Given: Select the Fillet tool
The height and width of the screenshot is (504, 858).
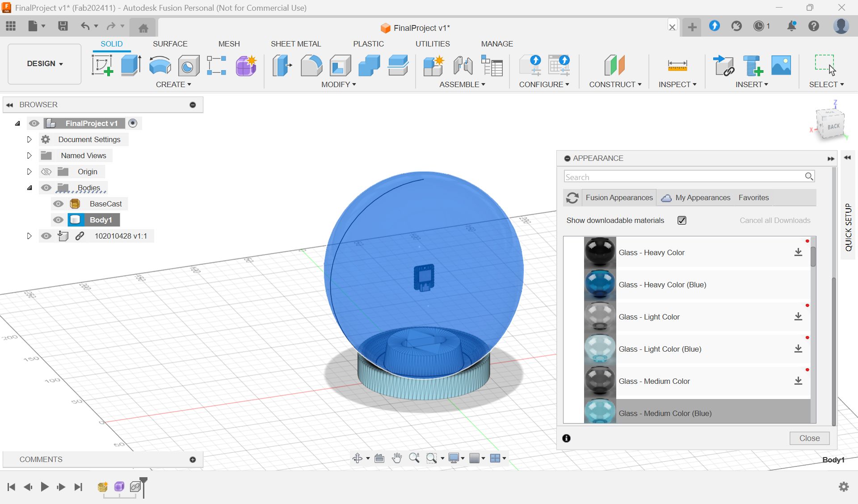Looking at the screenshot, I should [x=311, y=65].
